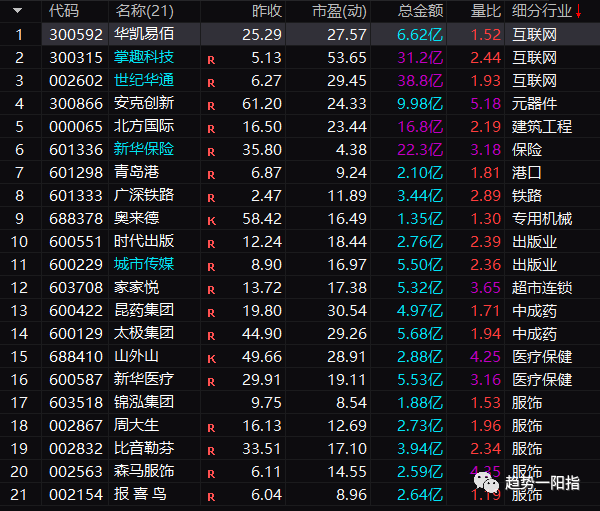Sort by 昨收 column header
Image resolution: width=600 pixels, height=511 pixels.
click(267, 11)
